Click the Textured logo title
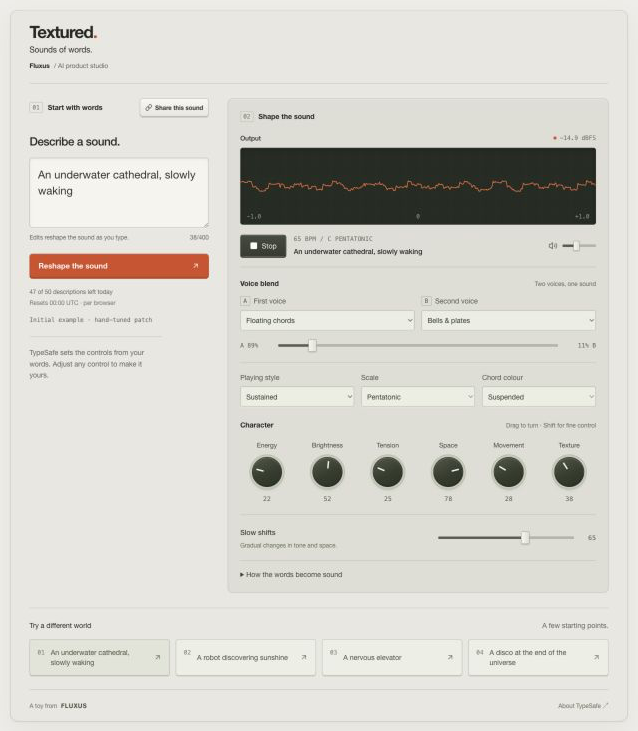638x731 pixels. point(63,33)
